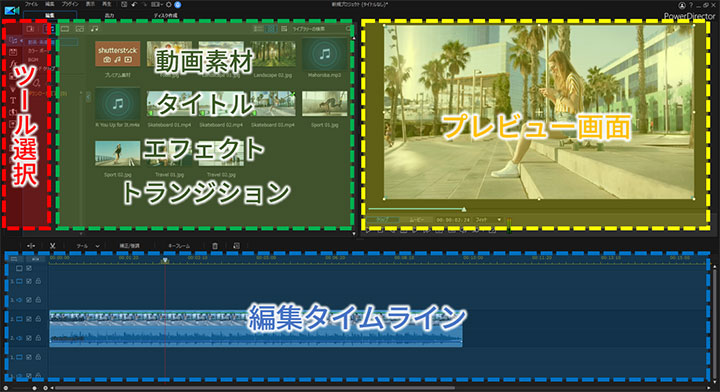Select the Mahoroba.mp3 audio thumbnail

325,55
